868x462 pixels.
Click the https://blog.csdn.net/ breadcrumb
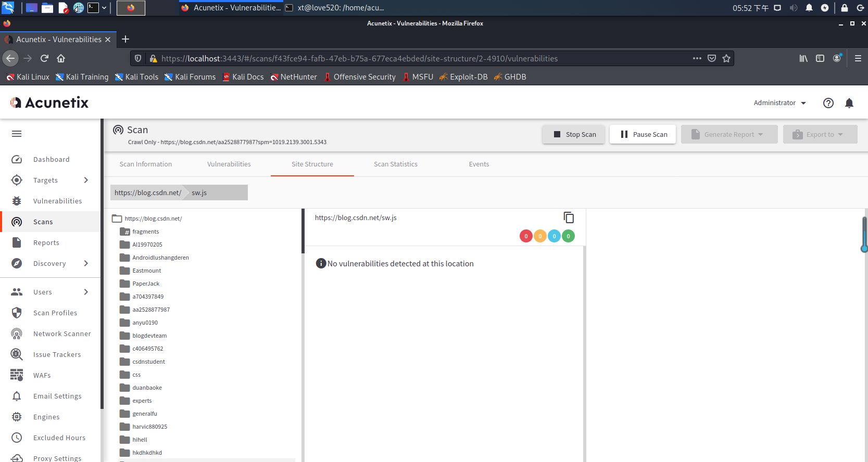point(148,192)
